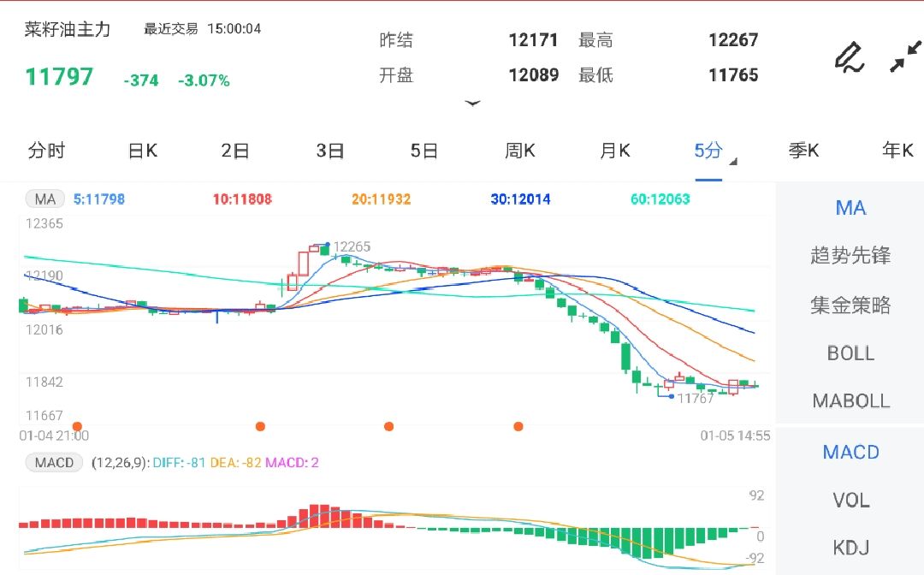Select the BOLL indicator

pyautogui.click(x=850, y=353)
